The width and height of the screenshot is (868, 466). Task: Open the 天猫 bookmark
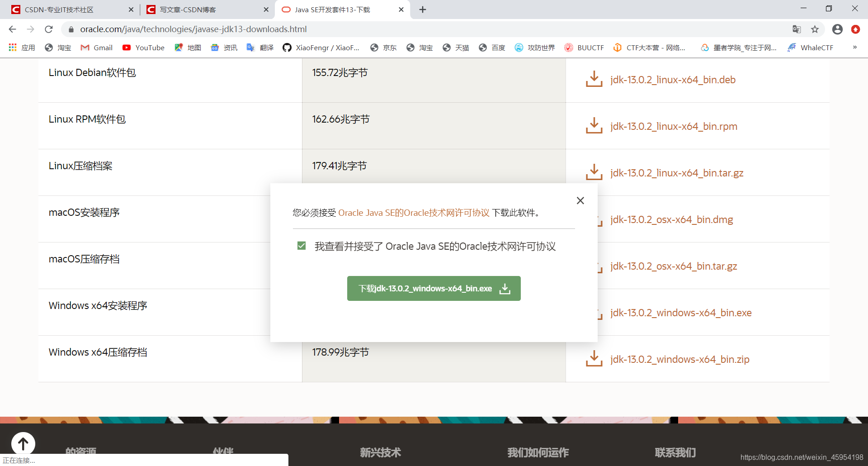click(x=456, y=48)
